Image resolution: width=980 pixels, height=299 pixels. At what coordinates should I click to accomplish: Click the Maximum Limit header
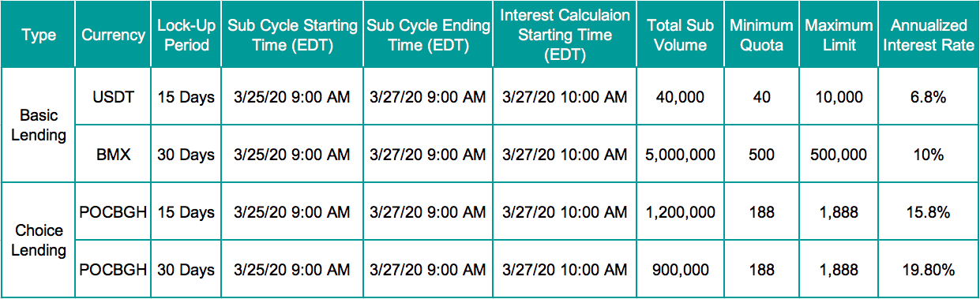(x=839, y=35)
